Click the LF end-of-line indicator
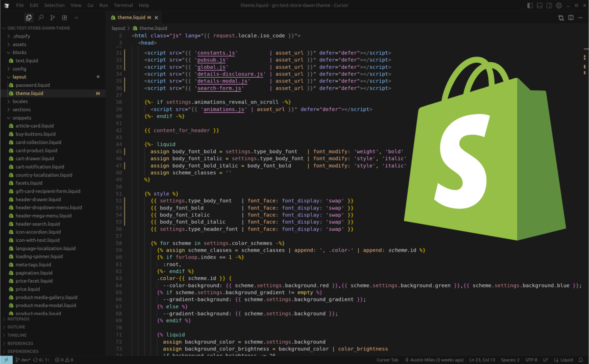The width and height of the screenshot is (589, 364). (x=545, y=360)
